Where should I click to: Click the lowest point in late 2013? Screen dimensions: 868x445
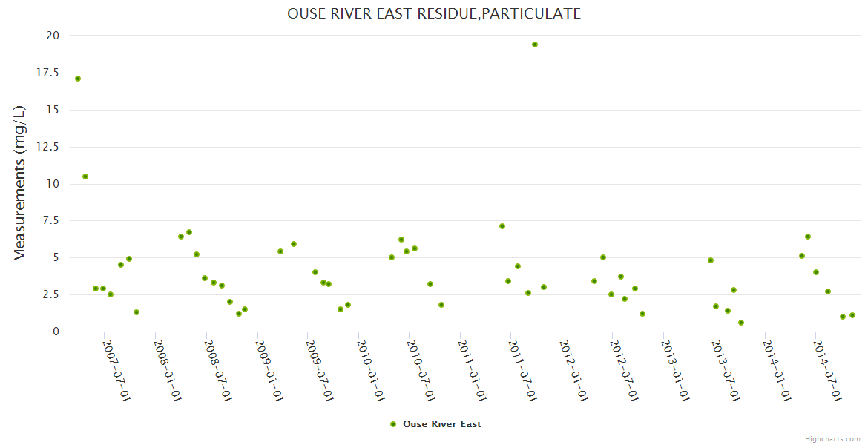pos(740,323)
